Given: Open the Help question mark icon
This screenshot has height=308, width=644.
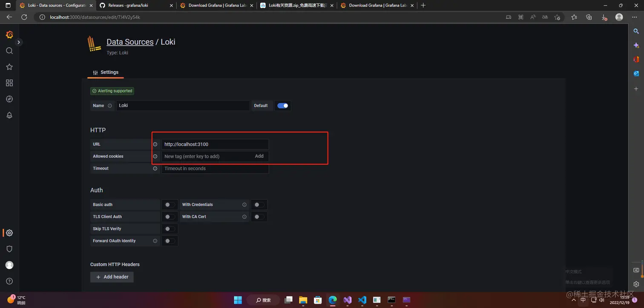Looking at the screenshot, I should 9,281.
